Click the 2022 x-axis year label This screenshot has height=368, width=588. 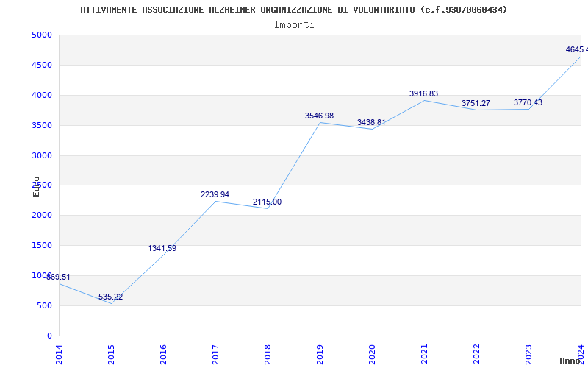(476, 354)
